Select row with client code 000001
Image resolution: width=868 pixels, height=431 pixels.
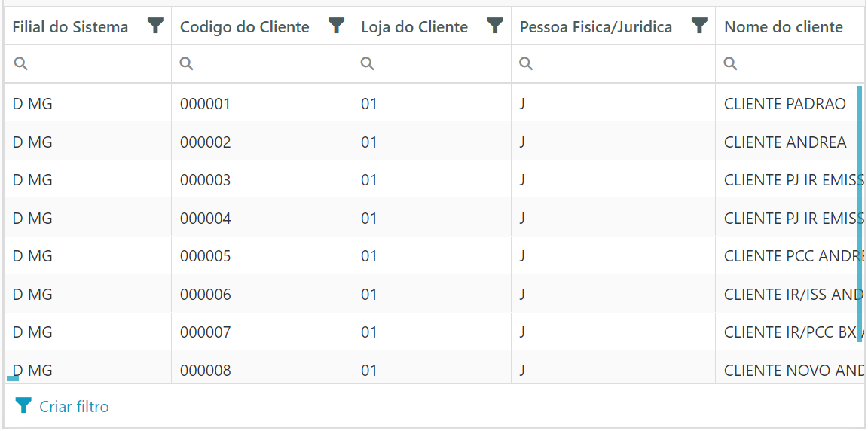[x=205, y=104]
